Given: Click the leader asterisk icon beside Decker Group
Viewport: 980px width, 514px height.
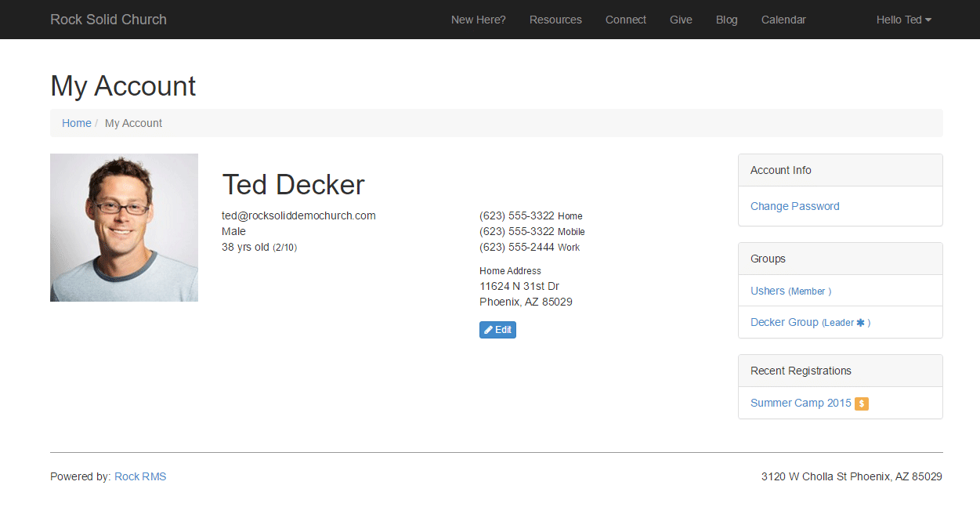Looking at the screenshot, I should tap(860, 323).
